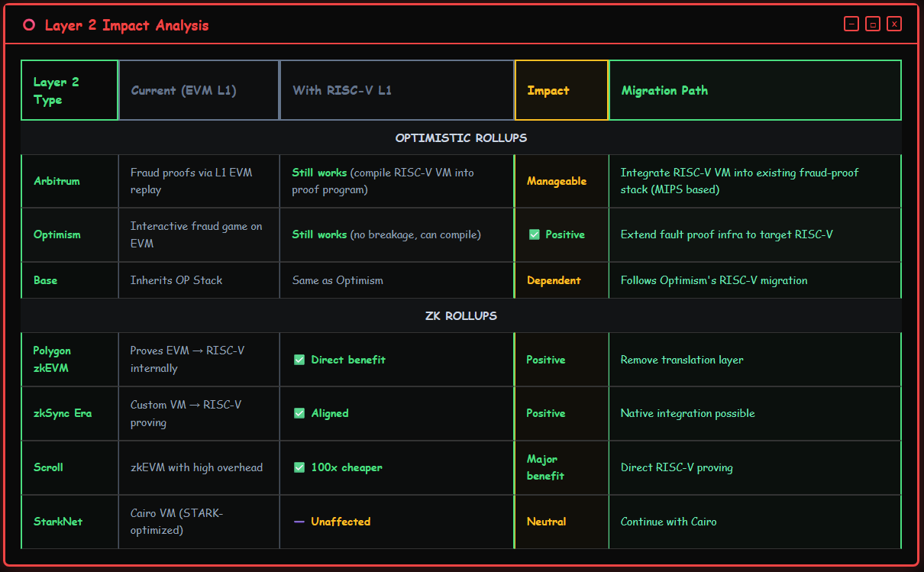Click the checkmark next to Aligned

coord(299,413)
